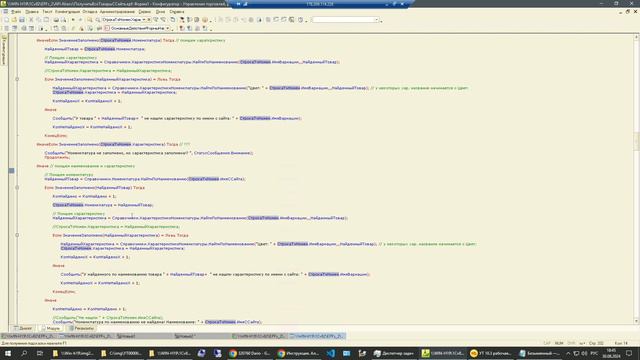
Task: Collapse the lower Если ЗначениеЗаполнено(НайденныйХарактеристика) block
Action: tap(17, 235)
